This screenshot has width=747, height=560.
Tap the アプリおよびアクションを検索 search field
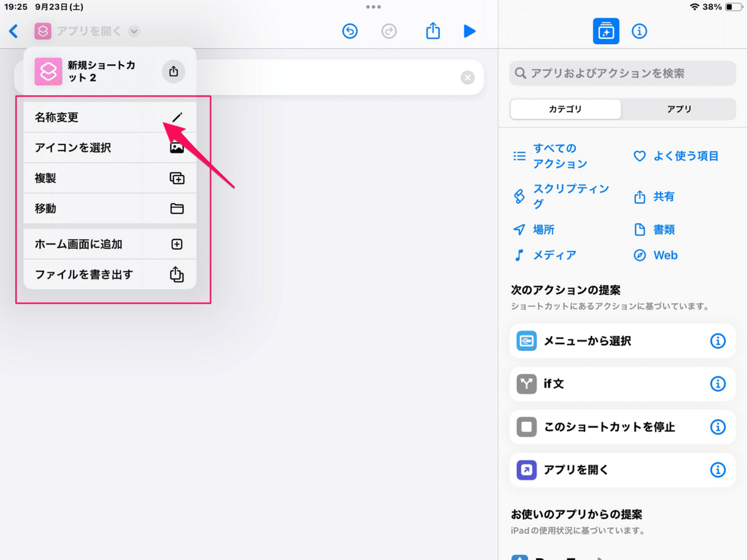click(x=622, y=73)
